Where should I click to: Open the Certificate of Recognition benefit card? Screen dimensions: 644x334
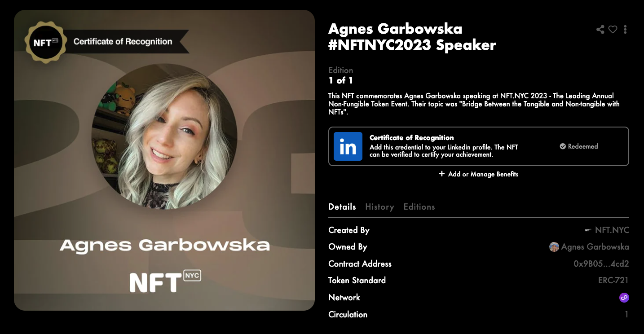(479, 146)
